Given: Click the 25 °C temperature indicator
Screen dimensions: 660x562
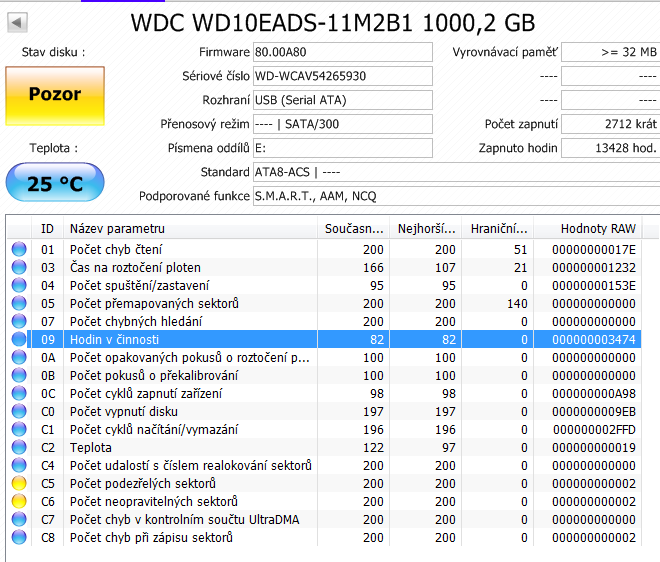Looking at the screenshot, I should pos(55,182).
